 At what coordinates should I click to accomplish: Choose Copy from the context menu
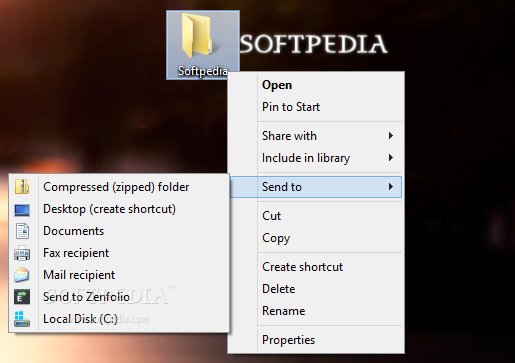pos(316,238)
